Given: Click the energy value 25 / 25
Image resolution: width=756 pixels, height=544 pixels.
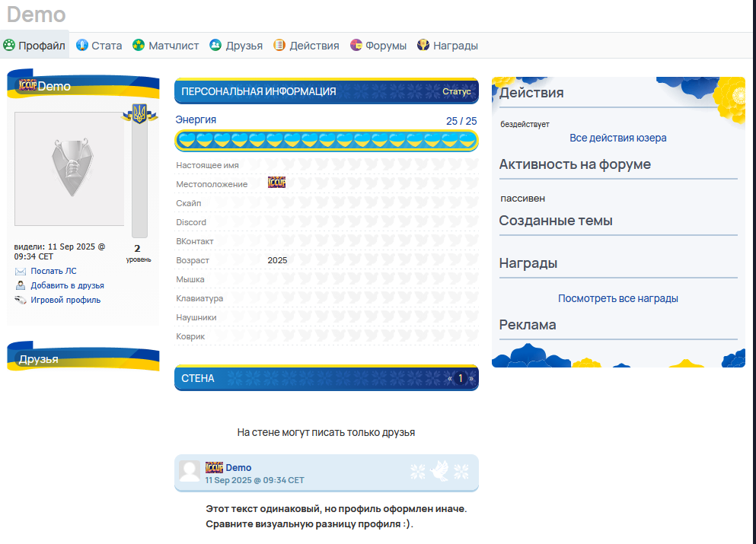Looking at the screenshot, I should (461, 121).
